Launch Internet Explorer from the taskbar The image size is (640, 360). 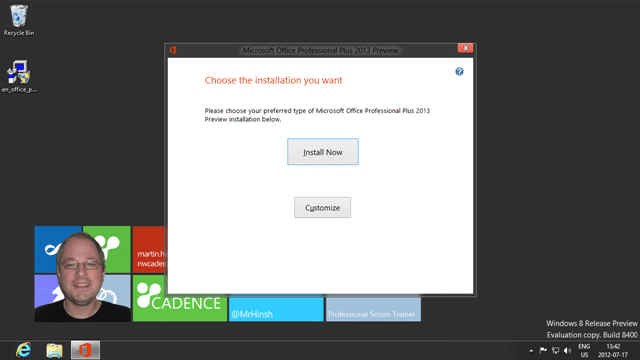tap(23, 350)
